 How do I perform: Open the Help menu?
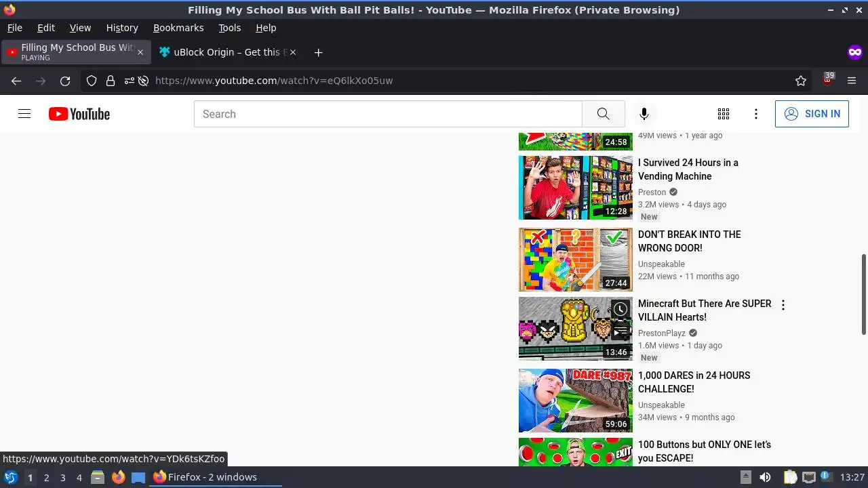point(266,28)
